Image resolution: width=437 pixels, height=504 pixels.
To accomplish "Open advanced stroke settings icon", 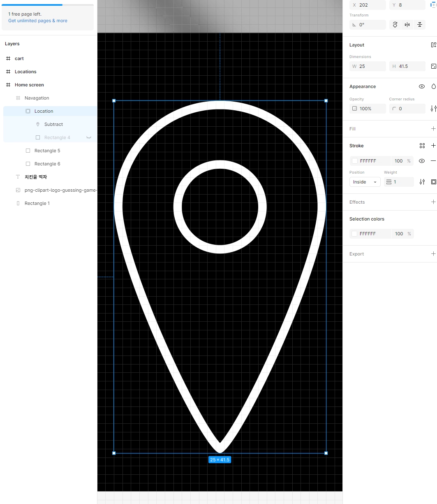I will [x=422, y=182].
